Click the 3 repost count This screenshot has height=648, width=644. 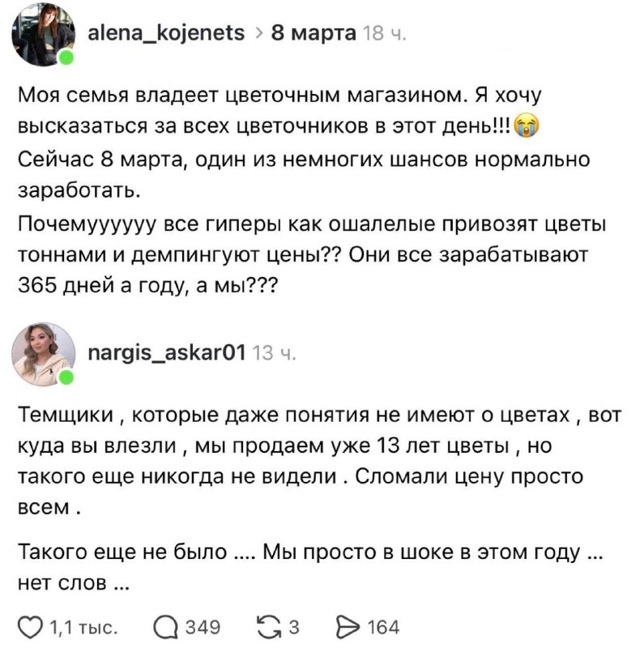point(294,624)
